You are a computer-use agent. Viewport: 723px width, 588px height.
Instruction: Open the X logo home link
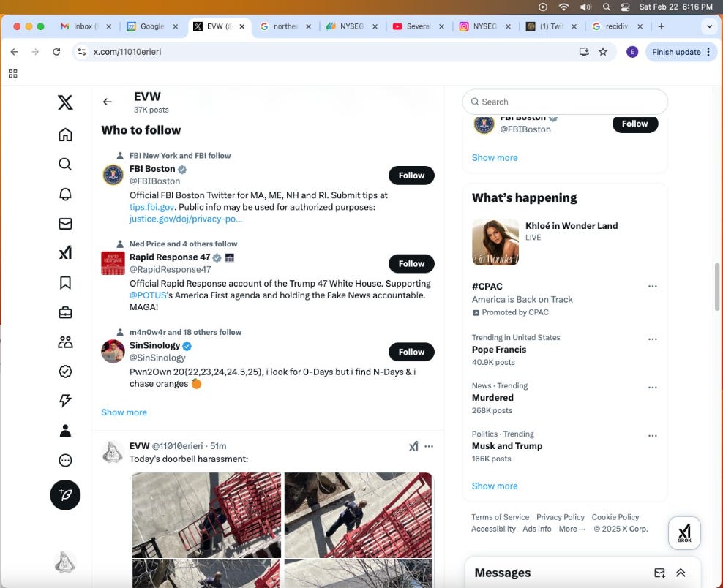[x=65, y=102]
